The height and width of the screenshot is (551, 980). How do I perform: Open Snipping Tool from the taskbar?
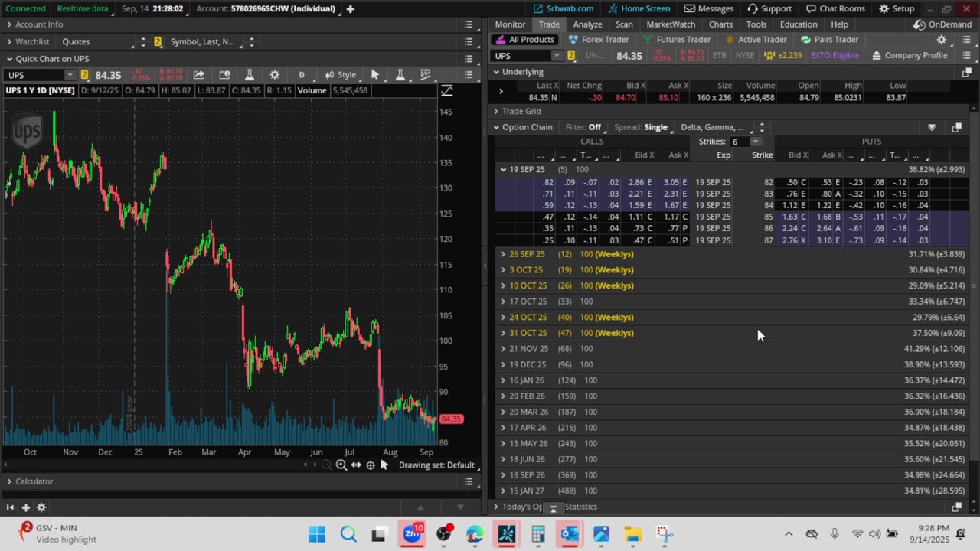[664, 534]
